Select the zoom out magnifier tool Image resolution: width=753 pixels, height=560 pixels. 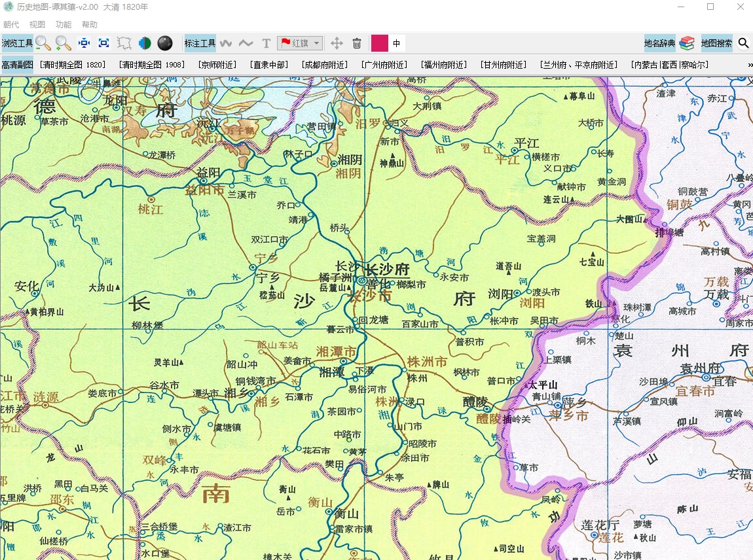pos(43,43)
